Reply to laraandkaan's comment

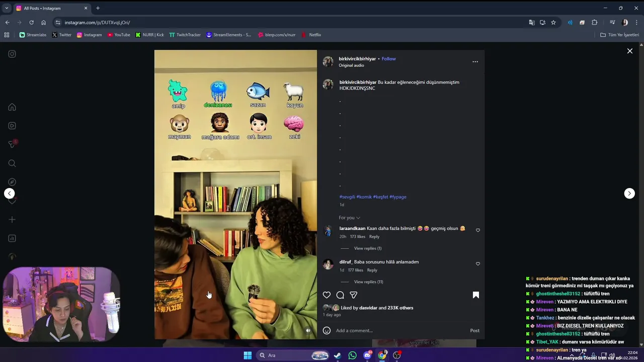pyautogui.click(x=374, y=237)
